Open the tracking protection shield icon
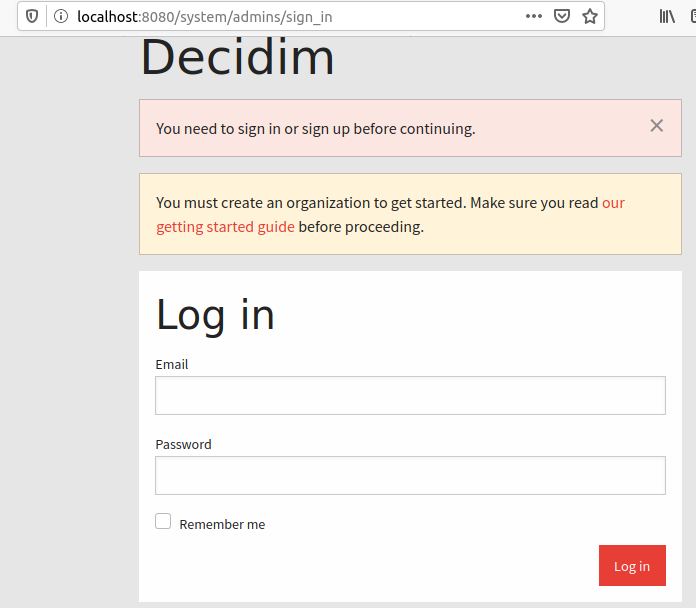696x608 pixels. (32, 17)
